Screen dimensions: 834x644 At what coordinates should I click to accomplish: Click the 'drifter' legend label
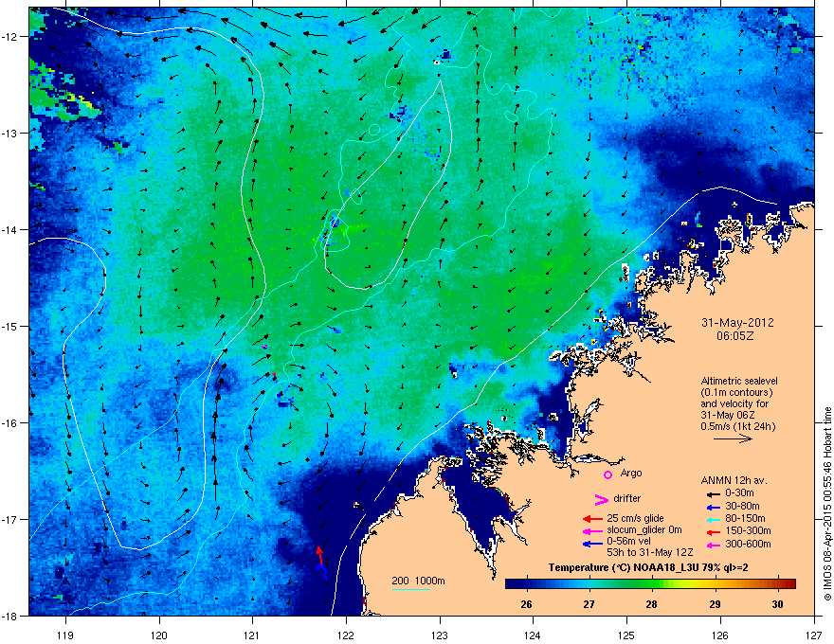[x=627, y=498]
